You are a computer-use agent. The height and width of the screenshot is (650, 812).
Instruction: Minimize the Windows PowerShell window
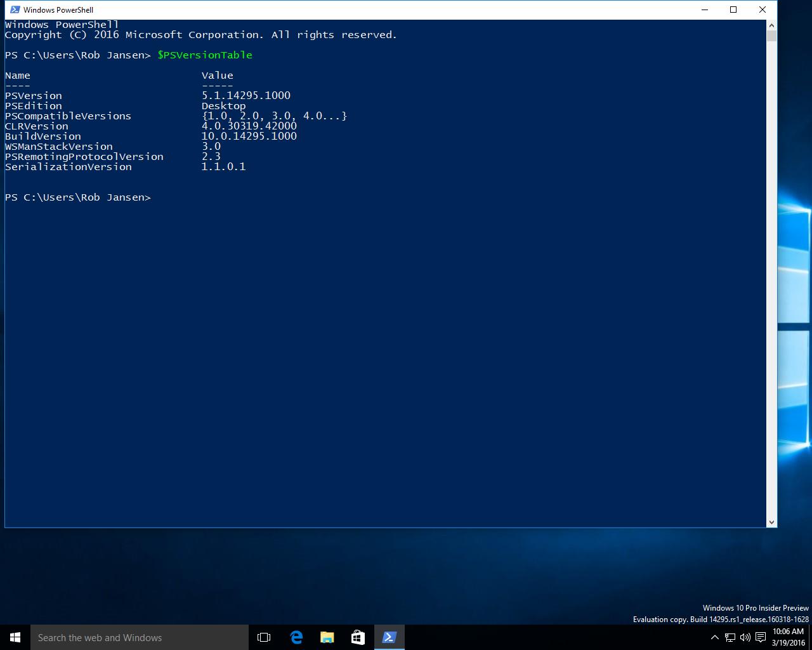tap(705, 10)
